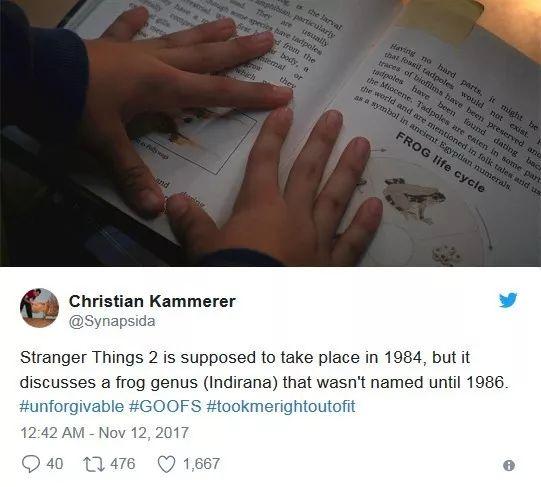Click the 12:42 AM - Nov 12, 2017 timestamp

coord(105,433)
